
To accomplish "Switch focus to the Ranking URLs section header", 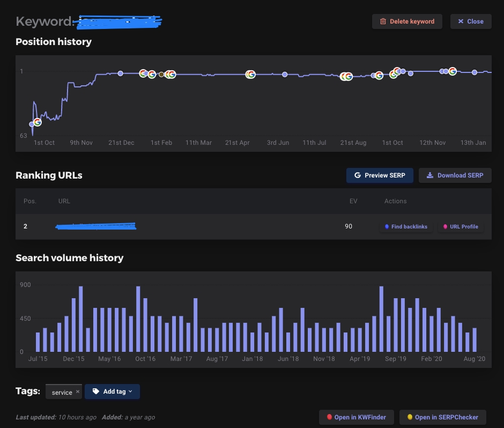I will (49, 175).
